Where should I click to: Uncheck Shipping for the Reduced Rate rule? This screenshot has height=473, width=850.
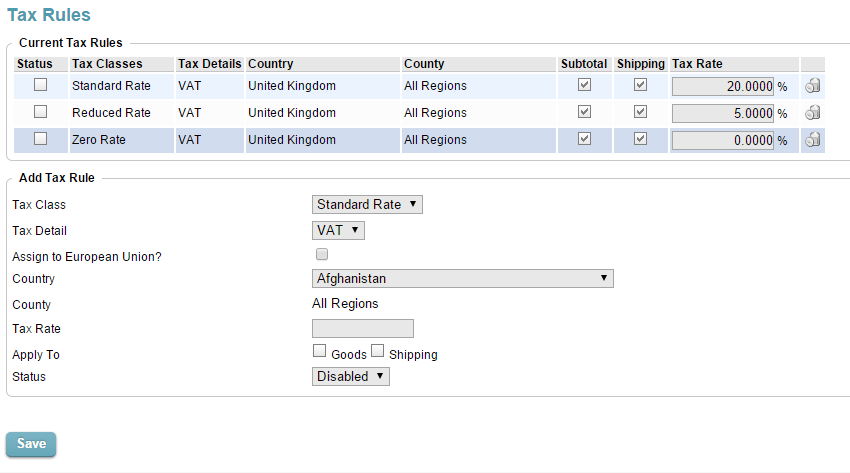click(x=641, y=112)
